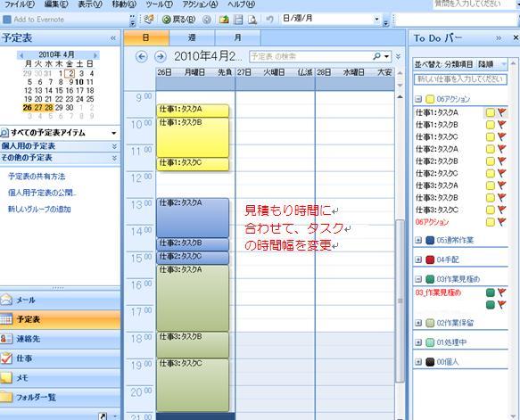The height and width of the screenshot is (420, 520).
Task: Click the red flag for 仕事3:タスクC in To Do bar
Action: pos(502,210)
